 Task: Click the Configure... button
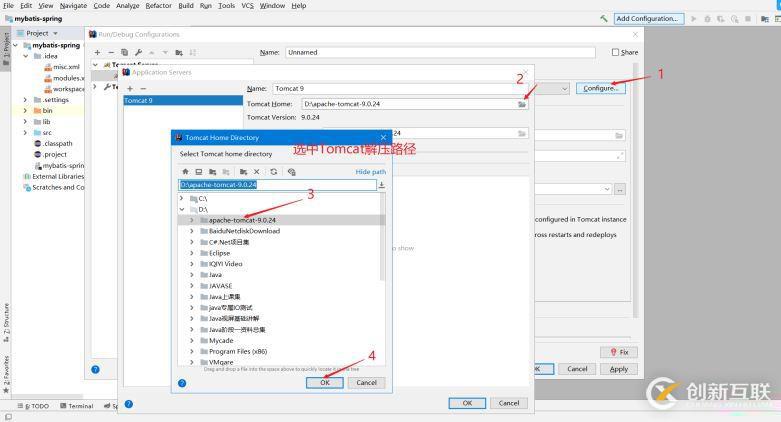(x=601, y=88)
